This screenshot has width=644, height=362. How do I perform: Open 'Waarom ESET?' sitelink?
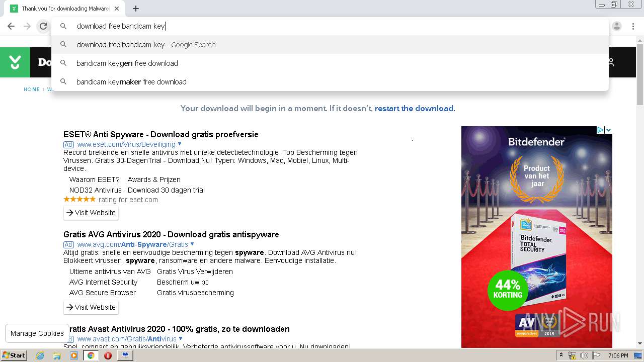(95, 179)
